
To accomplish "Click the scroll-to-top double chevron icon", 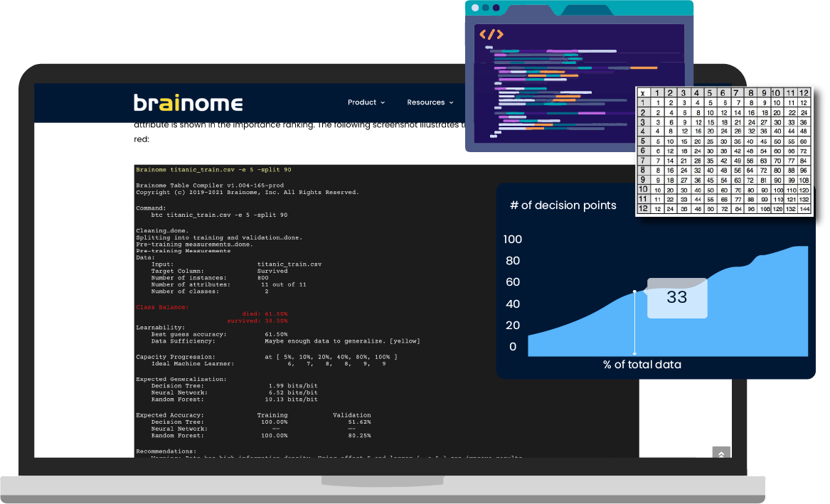I will click(721, 454).
